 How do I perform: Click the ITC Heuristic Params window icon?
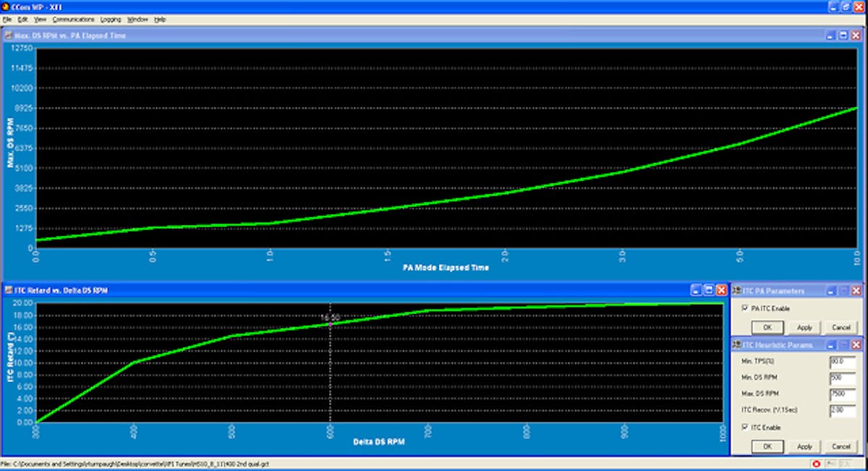(x=738, y=345)
